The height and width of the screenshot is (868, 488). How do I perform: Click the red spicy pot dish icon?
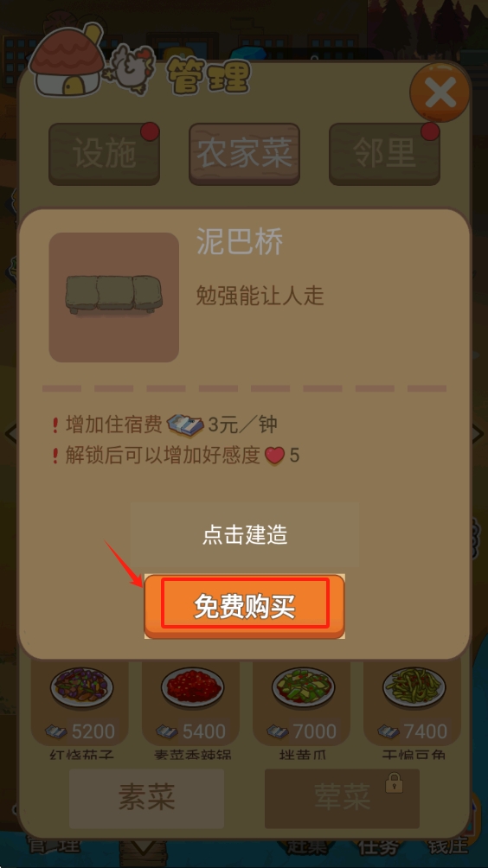(x=192, y=688)
